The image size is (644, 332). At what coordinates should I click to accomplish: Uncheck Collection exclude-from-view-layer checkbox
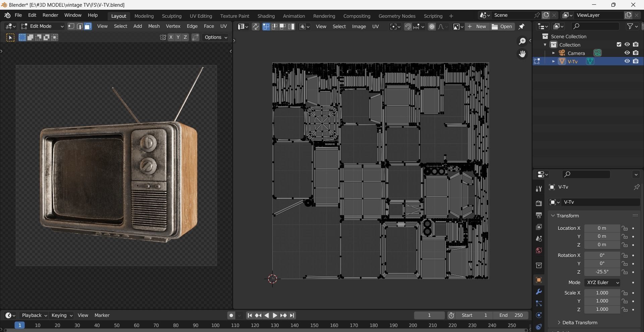coord(619,45)
